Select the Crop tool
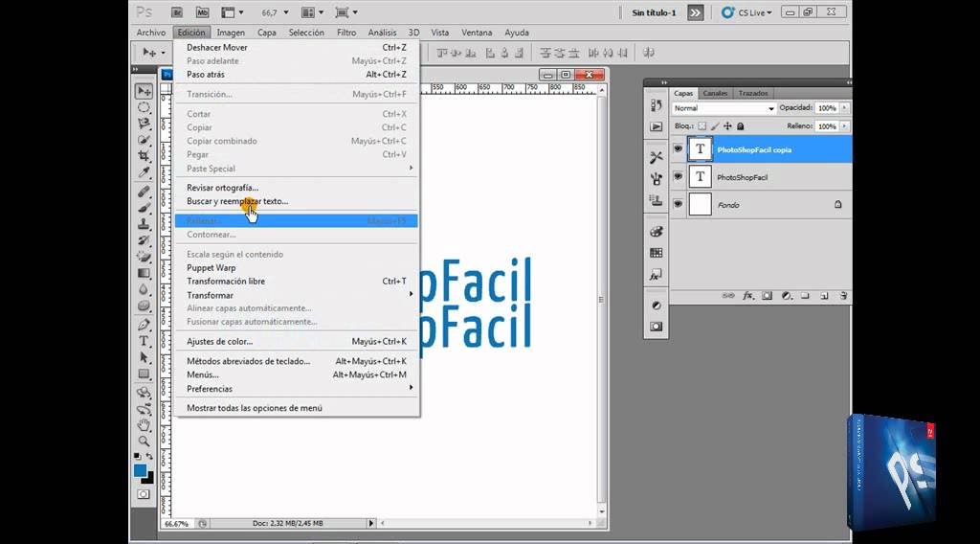980x544 pixels. coord(144,156)
